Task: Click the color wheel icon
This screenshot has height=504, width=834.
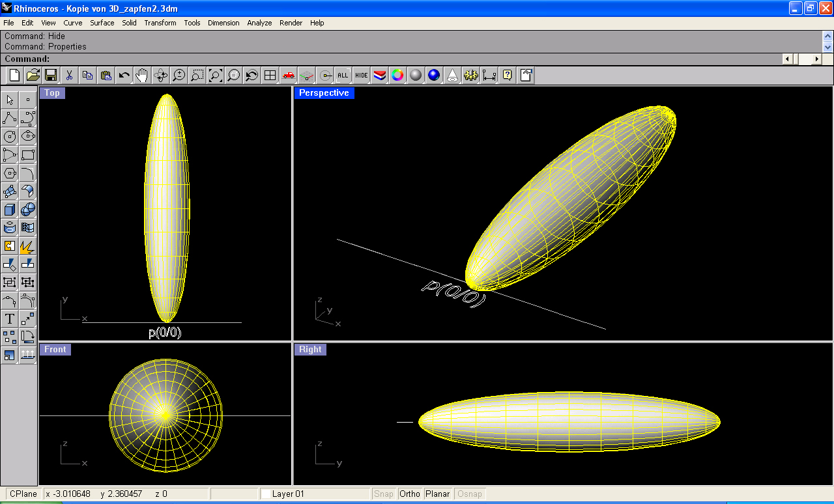Action: (397, 76)
